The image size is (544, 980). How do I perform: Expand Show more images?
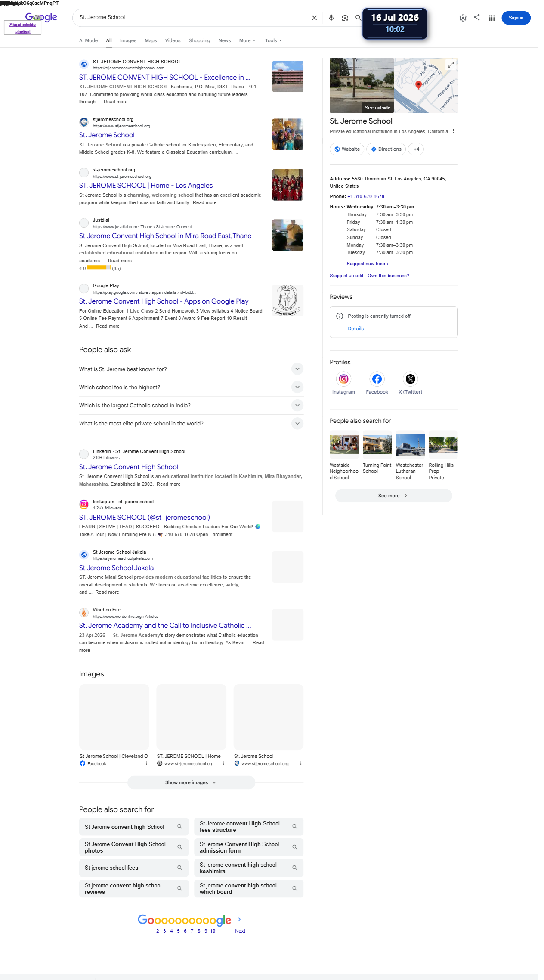(x=191, y=782)
